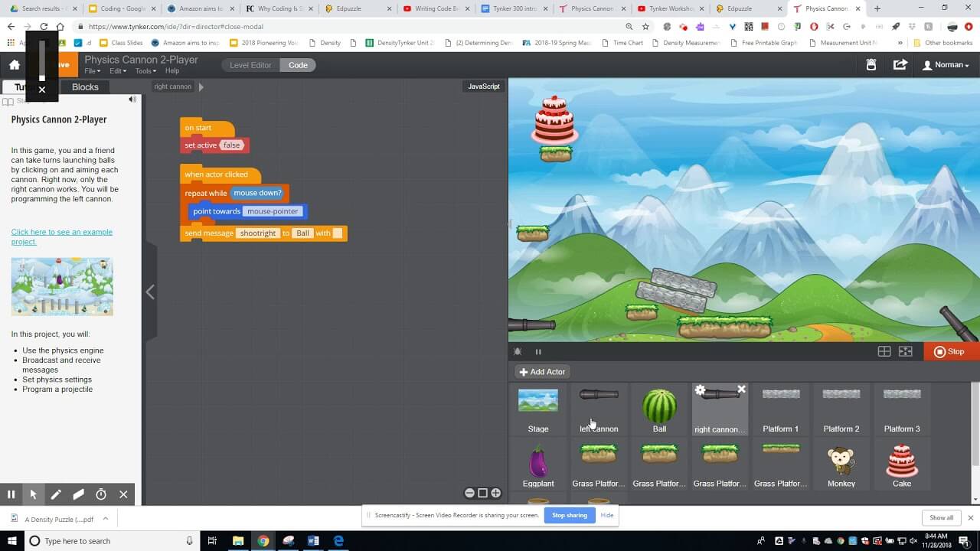Collapse the tutorial panel with the chevron

(x=150, y=292)
